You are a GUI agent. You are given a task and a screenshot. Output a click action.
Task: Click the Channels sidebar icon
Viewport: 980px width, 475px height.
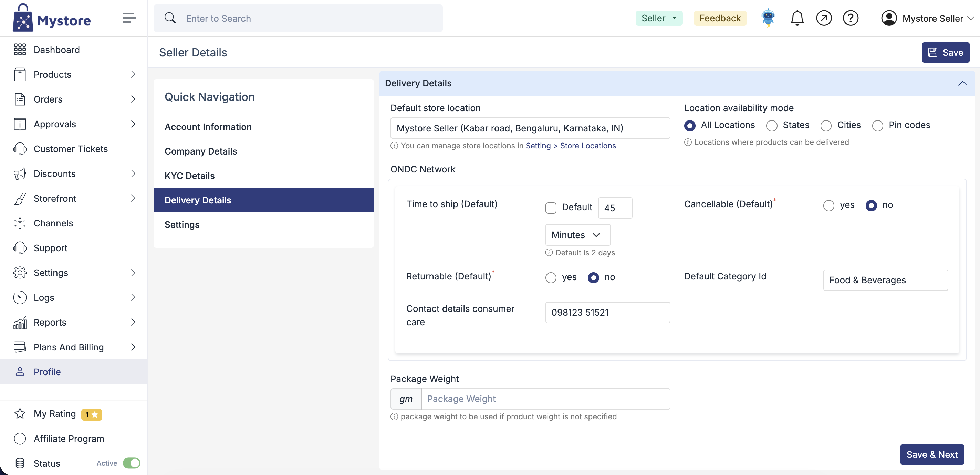[x=20, y=223]
